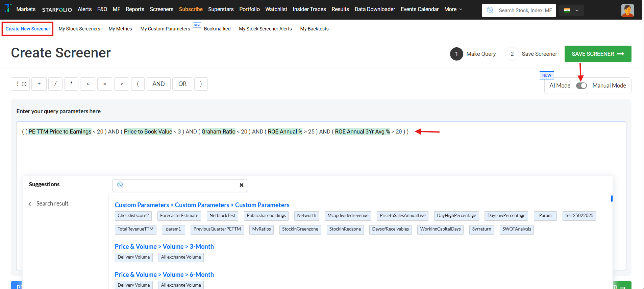Click the NOT operator button with info icon

(x=20, y=84)
